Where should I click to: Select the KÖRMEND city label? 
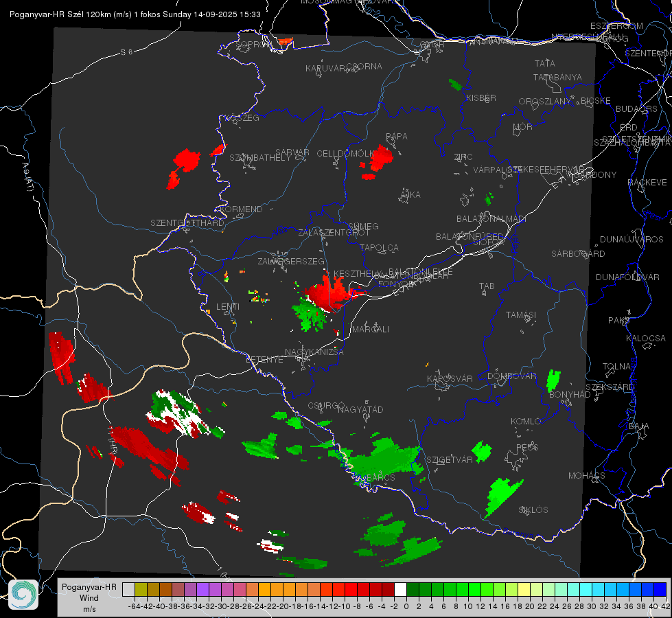coord(241,209)
